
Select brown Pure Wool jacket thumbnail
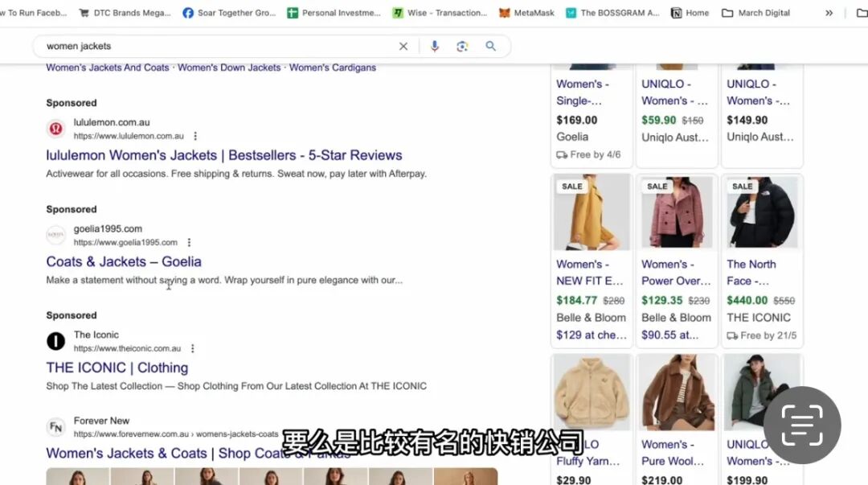click(677, 393)
